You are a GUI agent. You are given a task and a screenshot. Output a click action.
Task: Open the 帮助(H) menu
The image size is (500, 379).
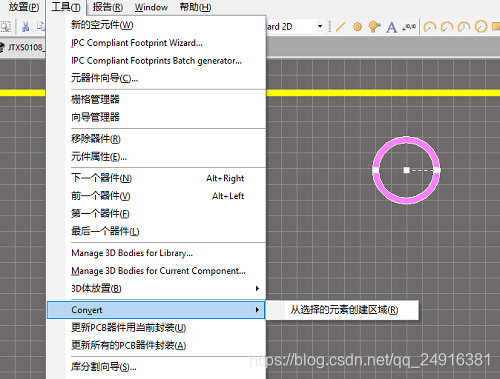pyautogui.click(x=195, y=7)
